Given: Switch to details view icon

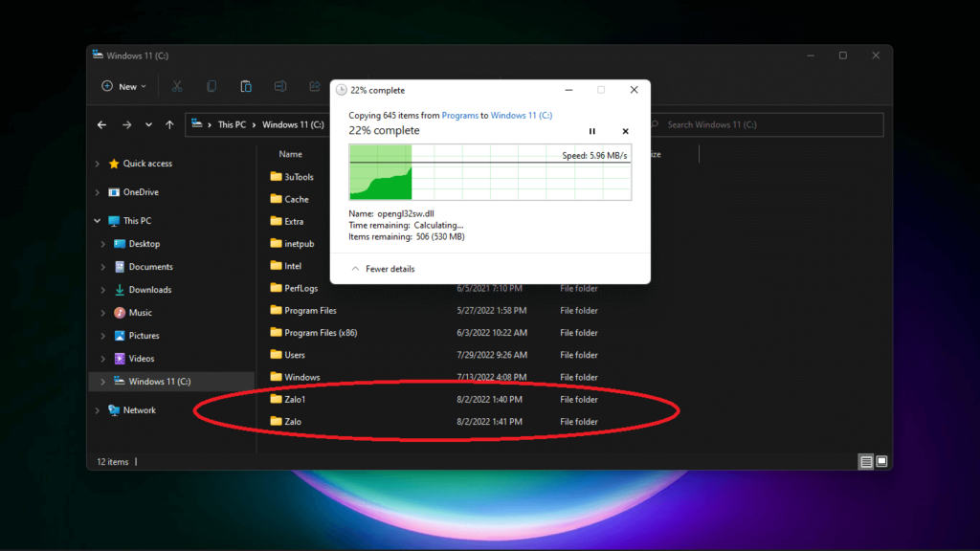Looking at the screenshot, I should pyautogui.click(x=866, y=461).
